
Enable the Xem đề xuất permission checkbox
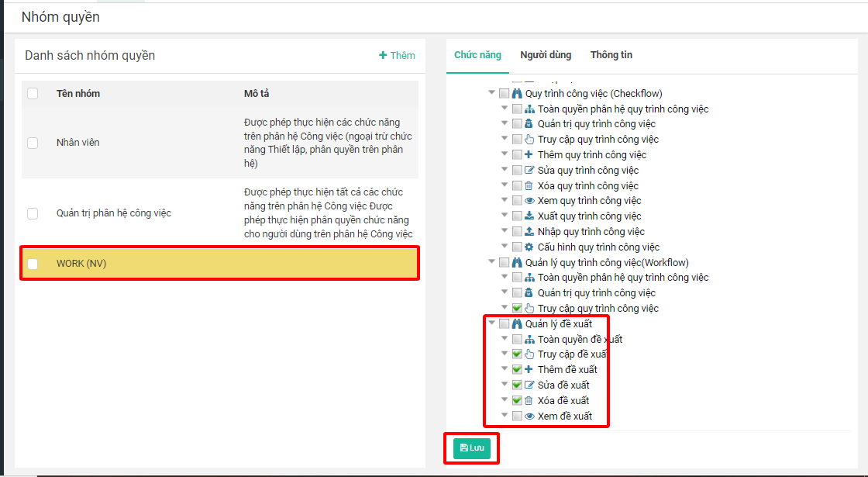(x=517, y=417)
